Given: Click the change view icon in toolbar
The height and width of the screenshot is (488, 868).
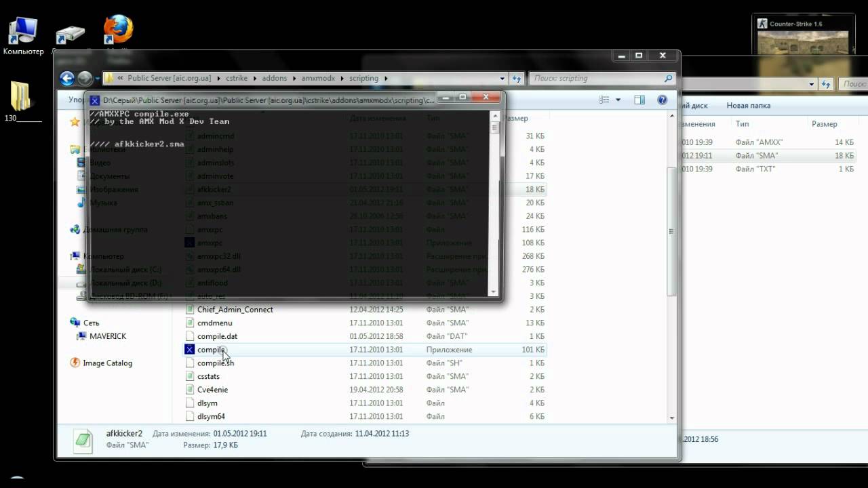Looking at the screenshot, I should [604, 100].
